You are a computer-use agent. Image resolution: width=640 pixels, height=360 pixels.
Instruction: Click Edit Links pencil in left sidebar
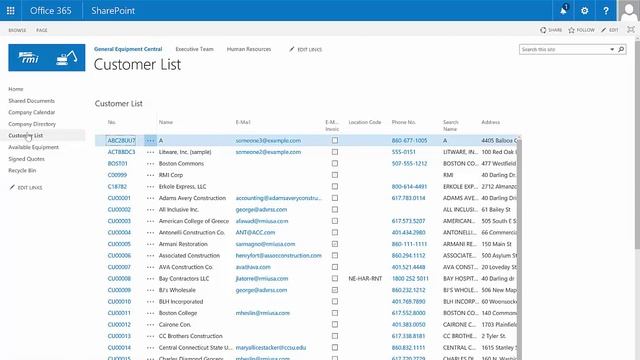click(x=12, y=187)
